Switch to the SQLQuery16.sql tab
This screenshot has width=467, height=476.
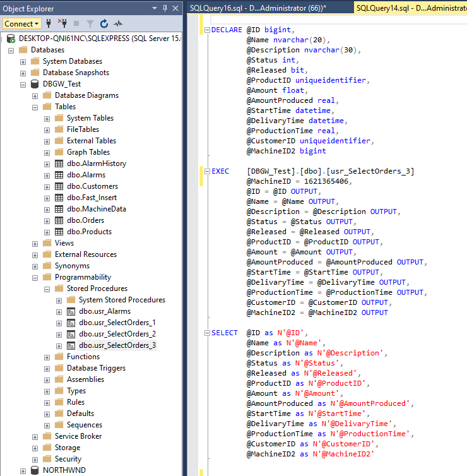tap(257, 8)
